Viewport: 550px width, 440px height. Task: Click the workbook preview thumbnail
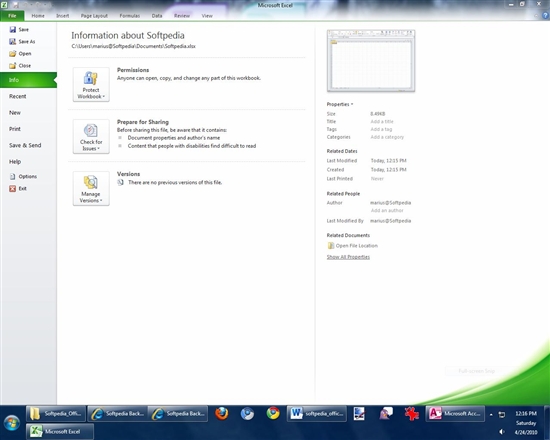point(371,61)
